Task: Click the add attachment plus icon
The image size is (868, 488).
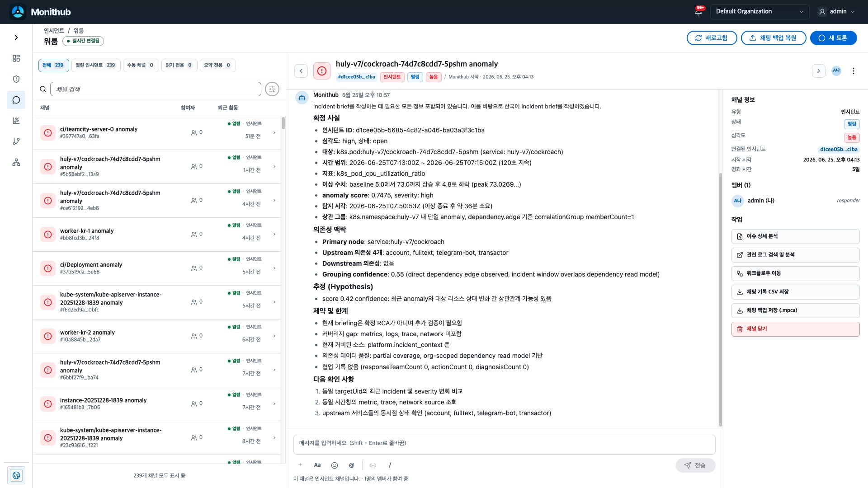Action: (300, 465)
